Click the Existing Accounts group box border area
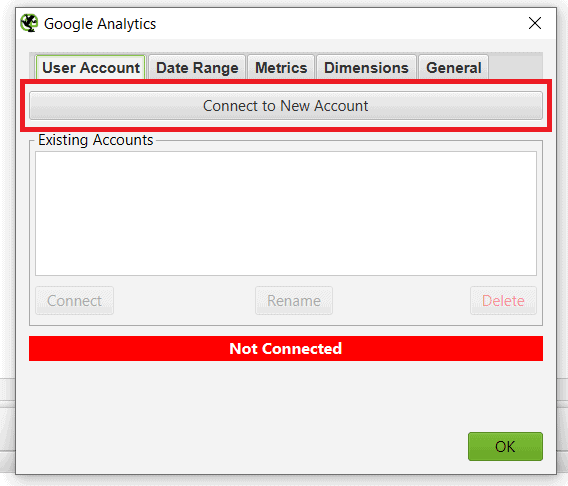 pos(286,320)
